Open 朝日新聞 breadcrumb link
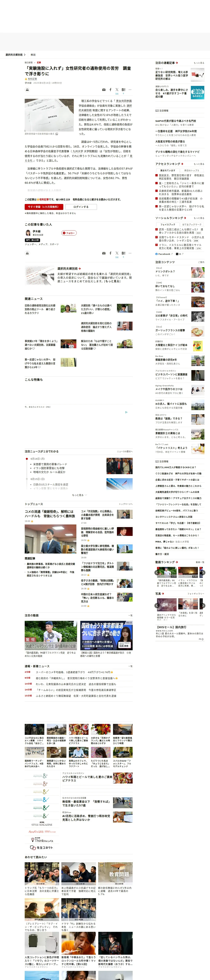Viewport: 210px width, 980px height. point(29,62)
